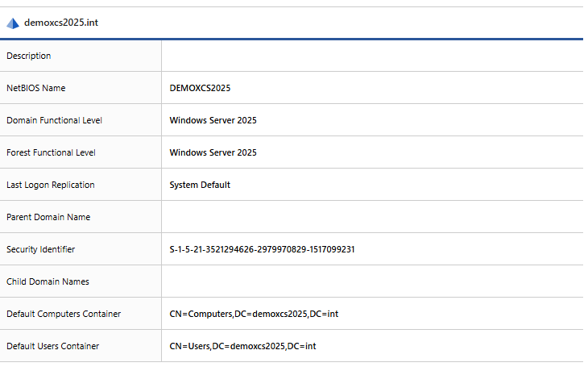Click the empty Child Domain Names value cell

pos(371,281)
